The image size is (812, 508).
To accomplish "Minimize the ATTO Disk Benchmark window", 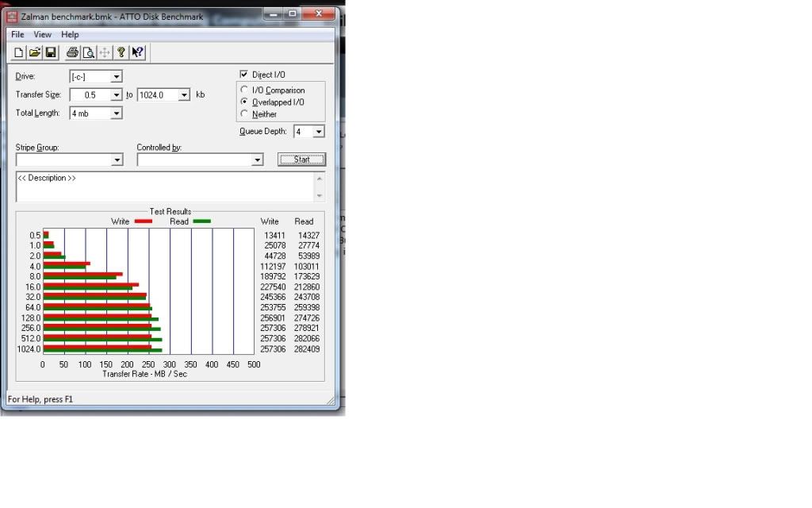I will pyautogui.click(x=274, y=14).
